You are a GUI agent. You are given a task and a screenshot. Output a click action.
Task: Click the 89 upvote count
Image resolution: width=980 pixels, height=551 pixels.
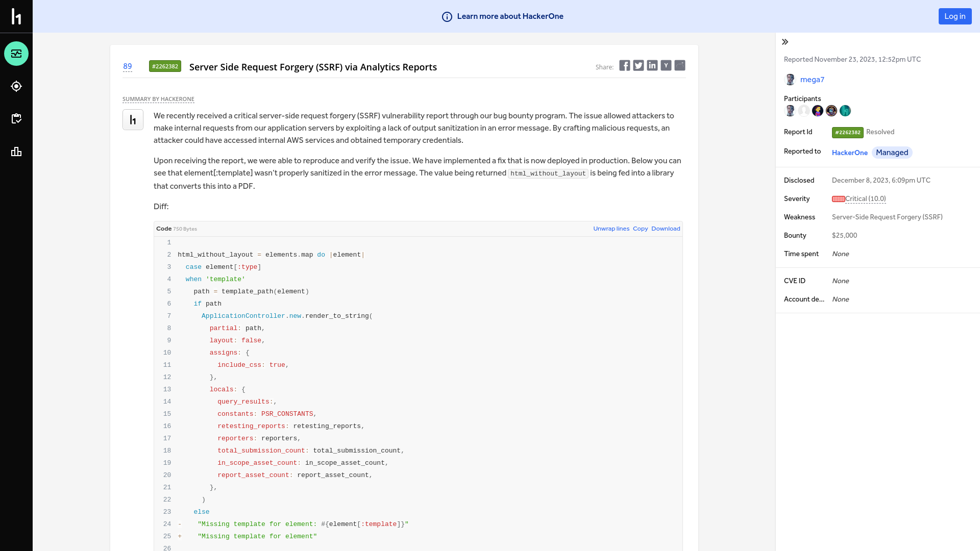128,66
